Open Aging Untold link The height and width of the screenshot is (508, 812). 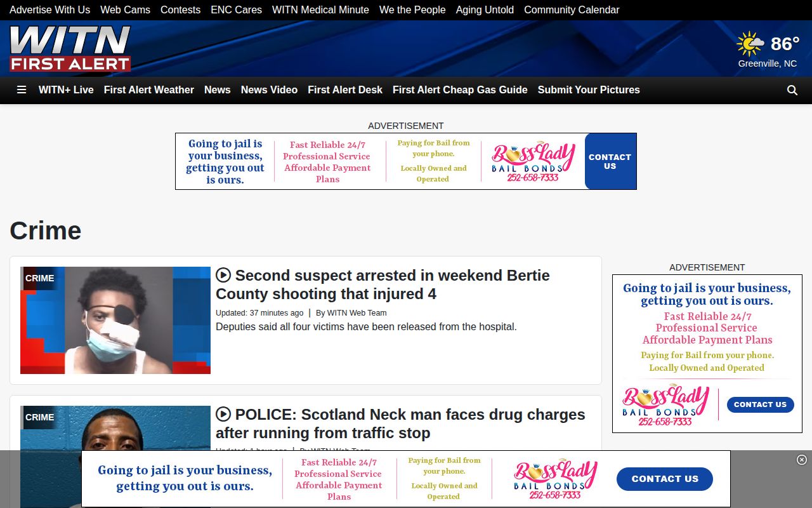point(485,10)
